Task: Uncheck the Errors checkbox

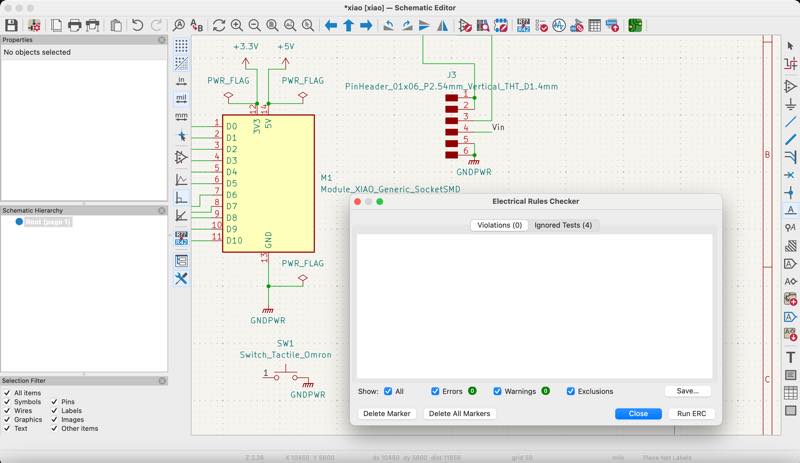Action: tap(435, 392)
